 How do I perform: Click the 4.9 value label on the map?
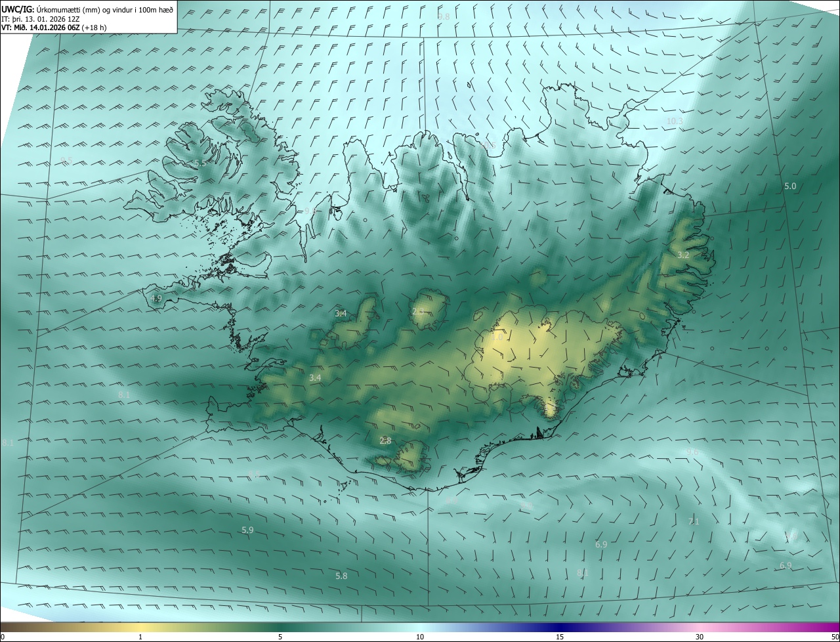[156, 298]
